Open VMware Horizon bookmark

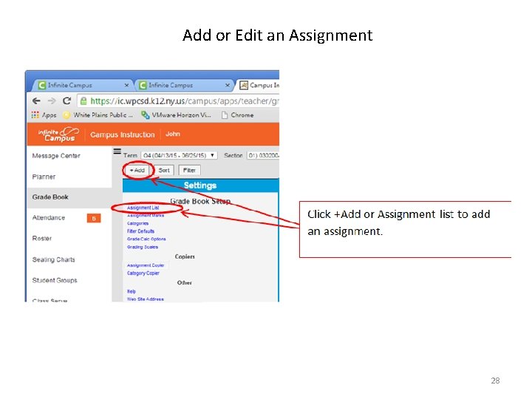click(x=177, y=115)
